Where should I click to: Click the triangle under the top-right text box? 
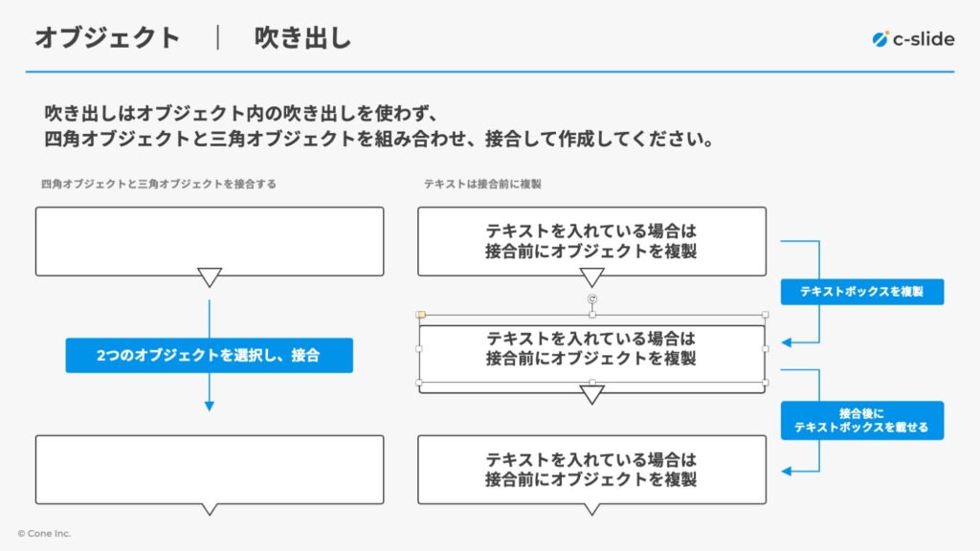(x=591, y=276)
